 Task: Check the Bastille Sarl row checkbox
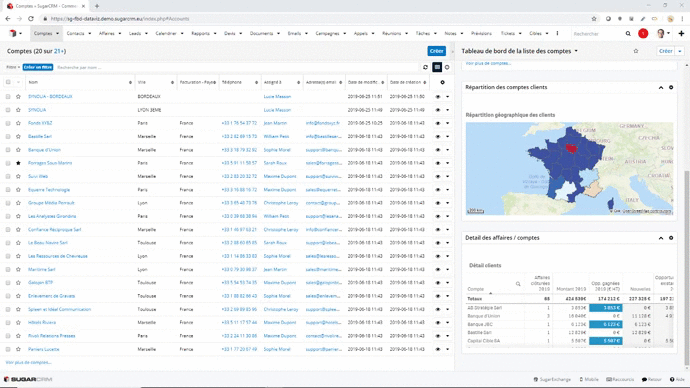(x=8, y=136)
